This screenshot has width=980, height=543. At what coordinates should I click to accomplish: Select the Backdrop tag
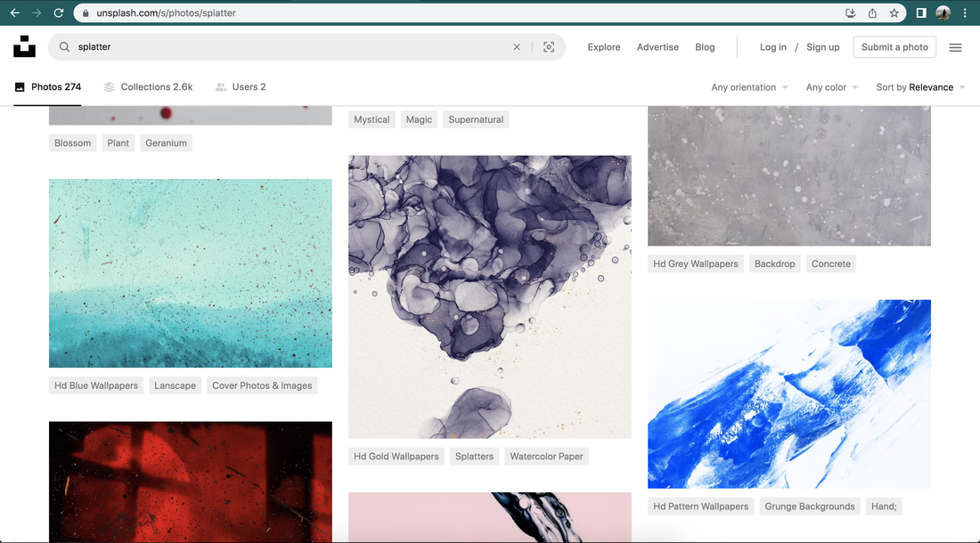774,263
